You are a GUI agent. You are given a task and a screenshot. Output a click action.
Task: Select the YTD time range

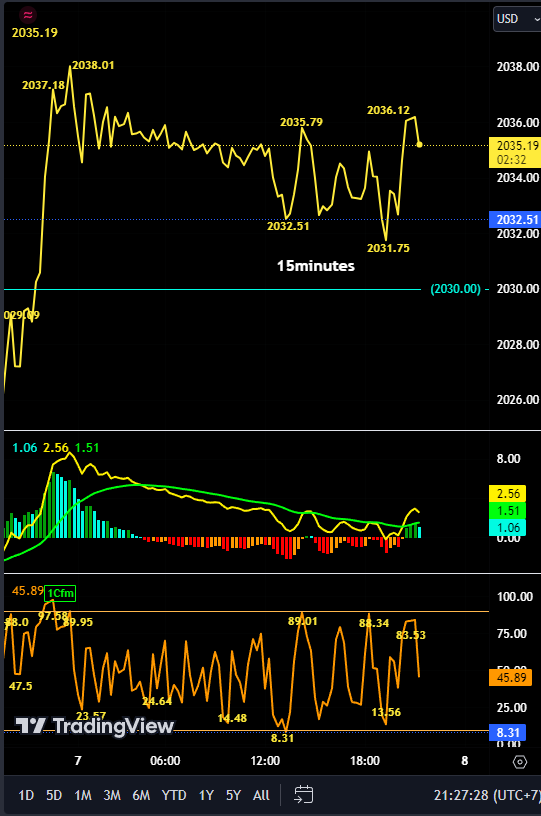(174, 795)
